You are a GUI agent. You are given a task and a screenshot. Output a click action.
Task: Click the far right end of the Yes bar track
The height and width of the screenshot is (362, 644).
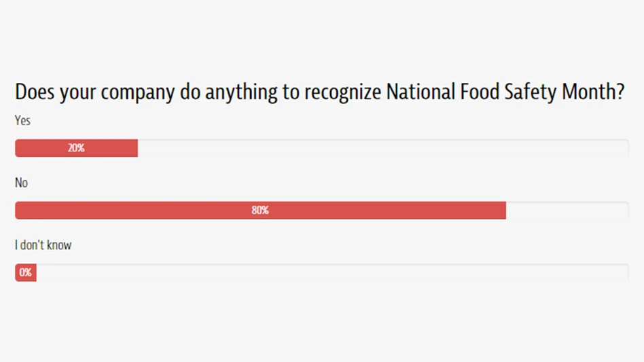624,148
